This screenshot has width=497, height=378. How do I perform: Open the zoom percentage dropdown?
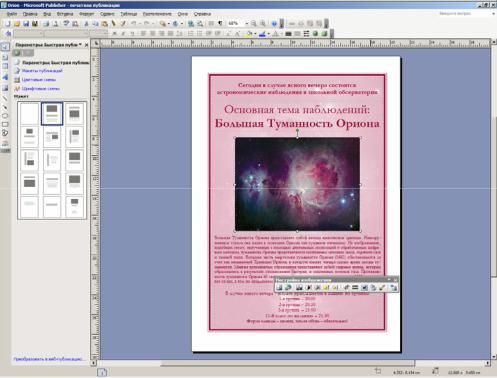click(247, 24)
